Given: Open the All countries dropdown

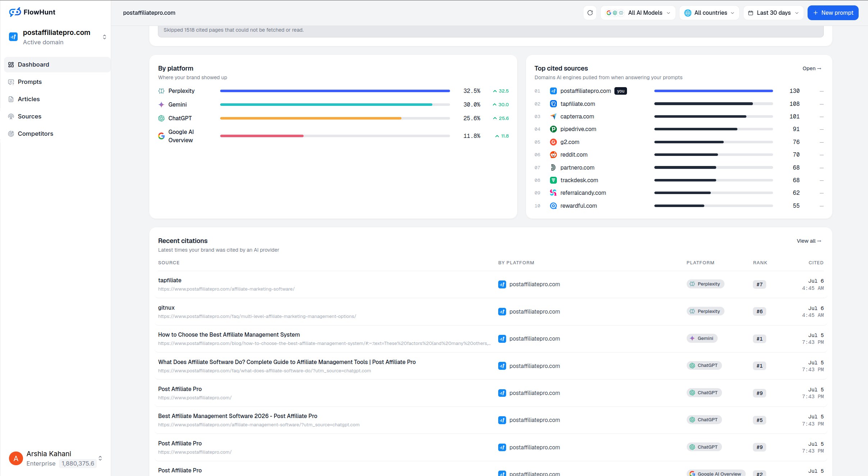Looking at the screenshot, I should (x=709, y=13).
